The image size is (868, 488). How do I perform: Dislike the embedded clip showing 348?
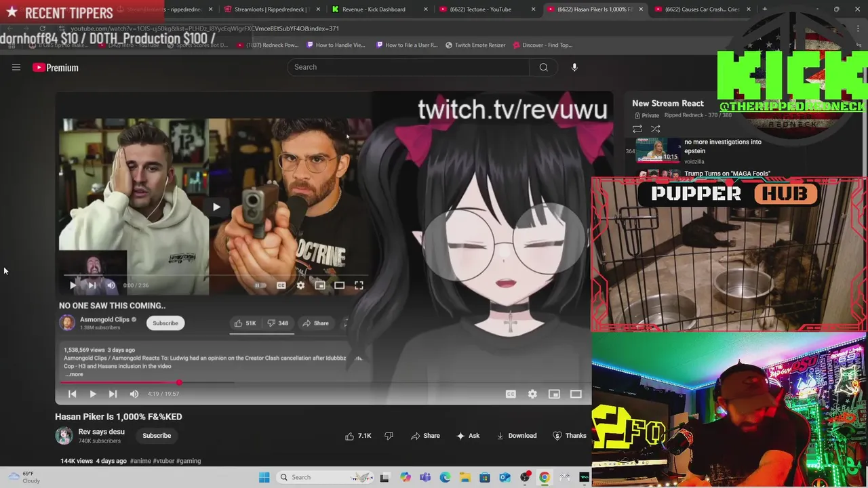(277, 323)
